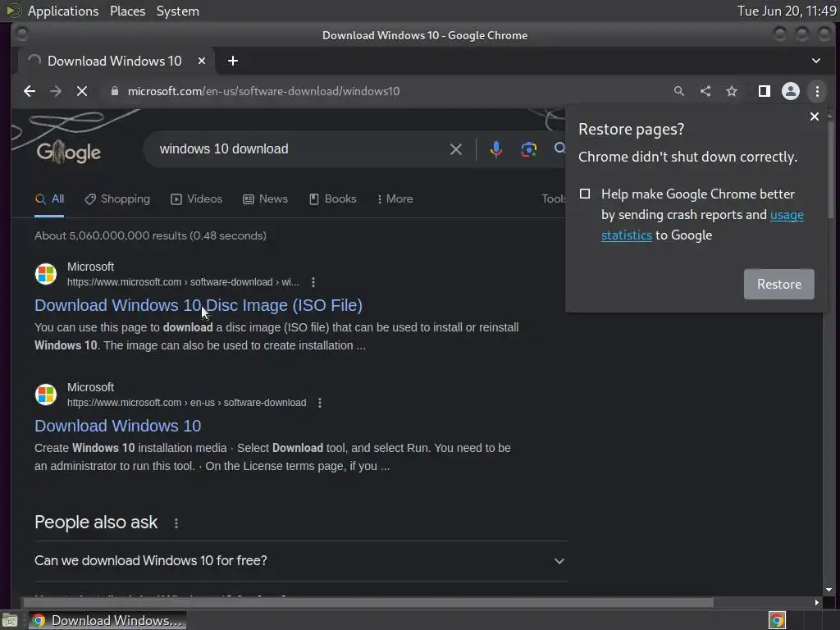Click first result's Microsoft favicon
This screenshot has width=840, height=630.
[x=46, y=274]
